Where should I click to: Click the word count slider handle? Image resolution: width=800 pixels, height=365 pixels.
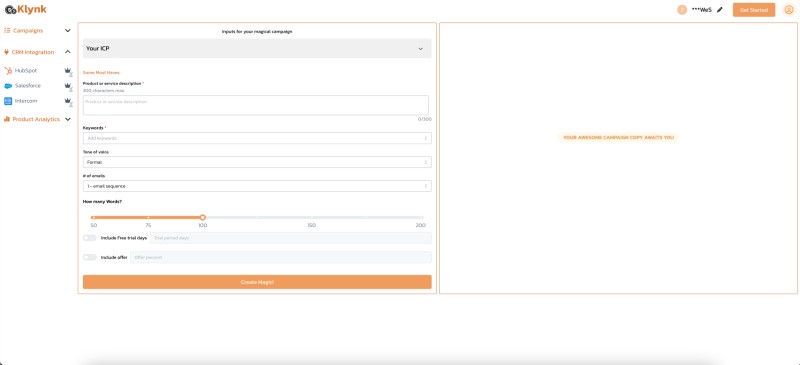point(203,217)
